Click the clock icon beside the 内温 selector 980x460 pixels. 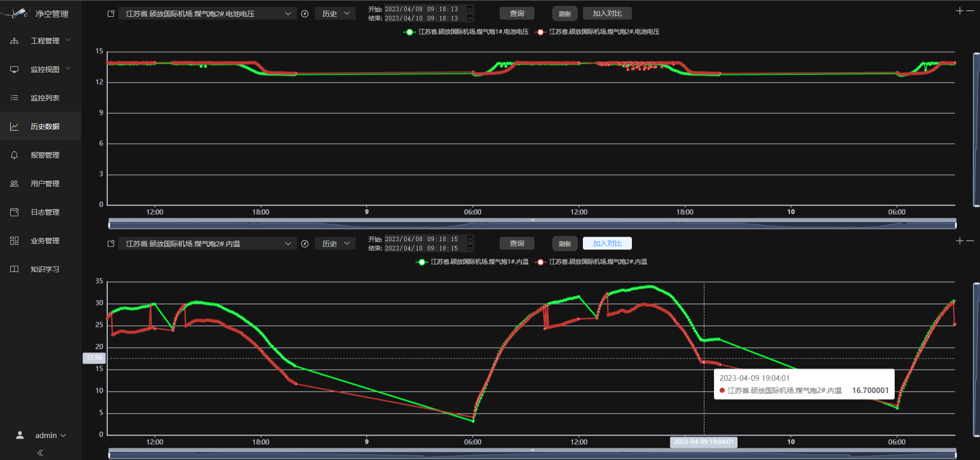(x=305, y=244)
